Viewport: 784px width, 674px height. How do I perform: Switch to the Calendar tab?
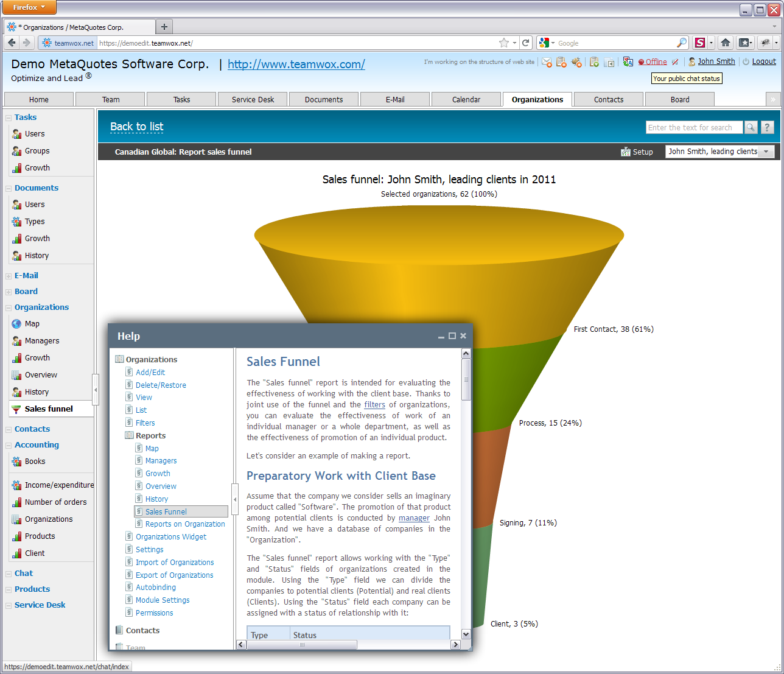pos(466,99)
